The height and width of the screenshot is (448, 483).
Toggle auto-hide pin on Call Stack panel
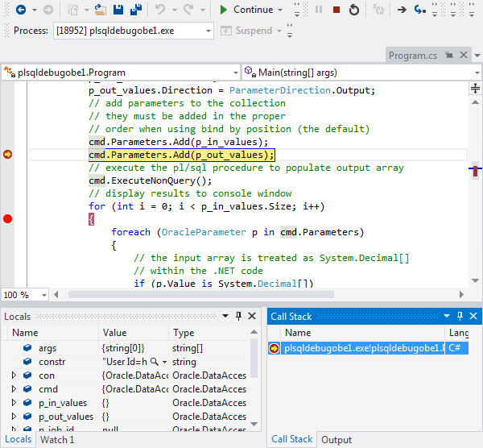(459, 317)
